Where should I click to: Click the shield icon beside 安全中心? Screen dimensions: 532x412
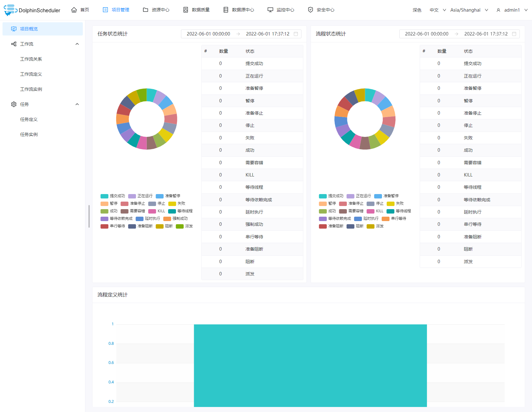pyautogui.click(x=311, y=10)
